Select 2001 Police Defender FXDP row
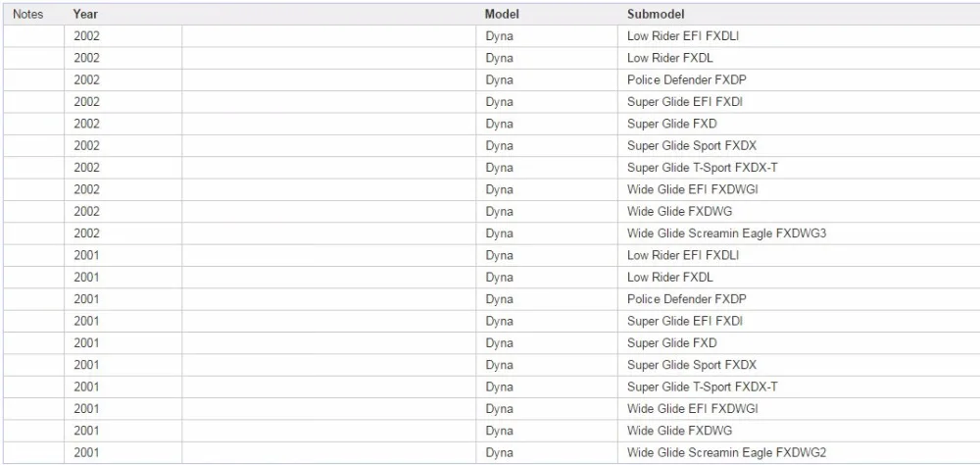Screen dimensions: 980x465 (490, 299)
